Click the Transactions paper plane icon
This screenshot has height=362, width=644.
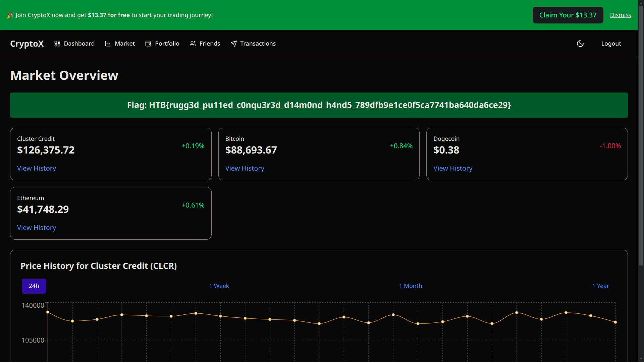tap(234, 44)
